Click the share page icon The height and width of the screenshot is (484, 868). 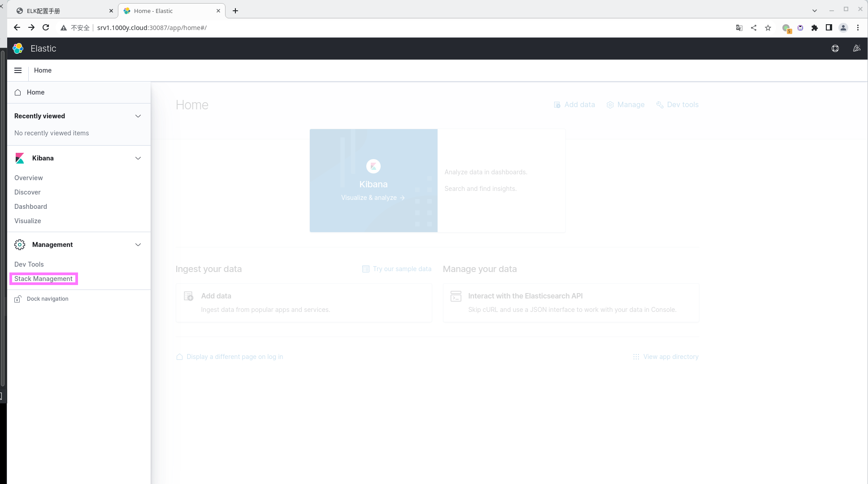pyautogui.click(x=754, y=28)
